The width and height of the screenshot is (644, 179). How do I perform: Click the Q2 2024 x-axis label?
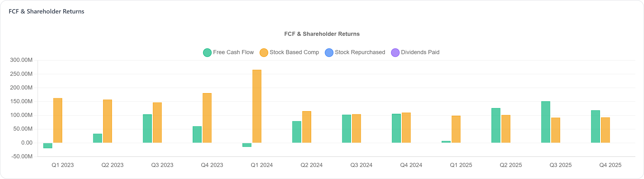(311, 165)
